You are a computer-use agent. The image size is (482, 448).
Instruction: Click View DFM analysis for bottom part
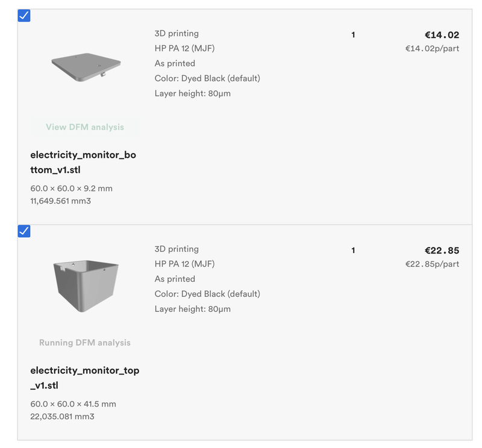tap(85, 127)
